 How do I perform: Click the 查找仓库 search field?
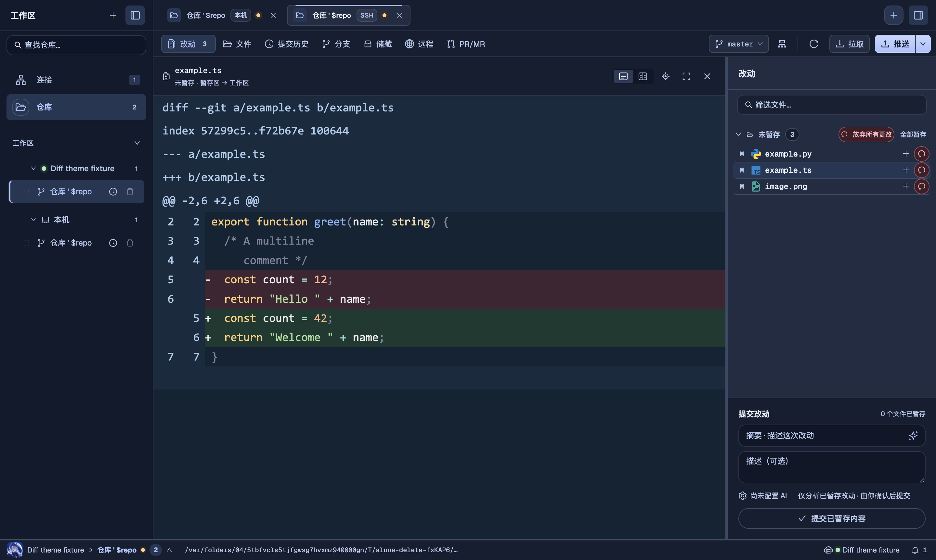[76, 45]
